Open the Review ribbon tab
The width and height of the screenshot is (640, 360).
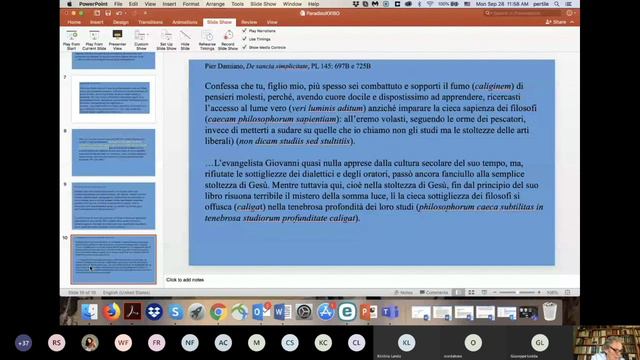(249, 22)
